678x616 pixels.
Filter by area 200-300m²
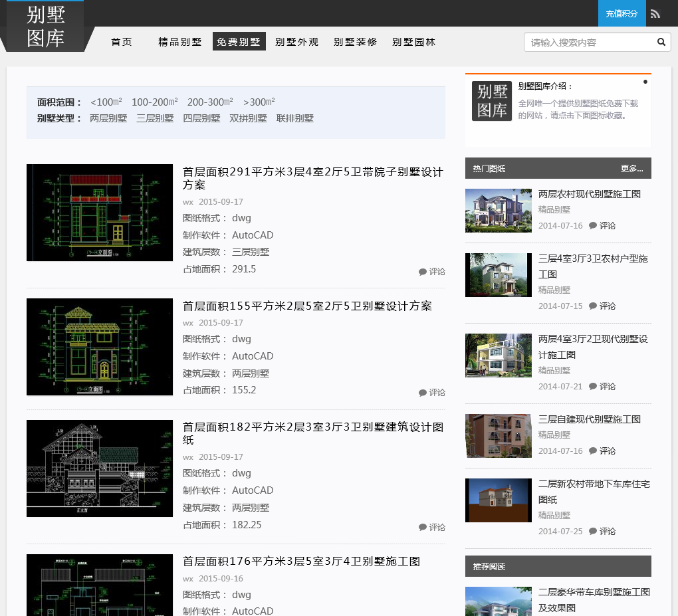(x=210, y=102)
